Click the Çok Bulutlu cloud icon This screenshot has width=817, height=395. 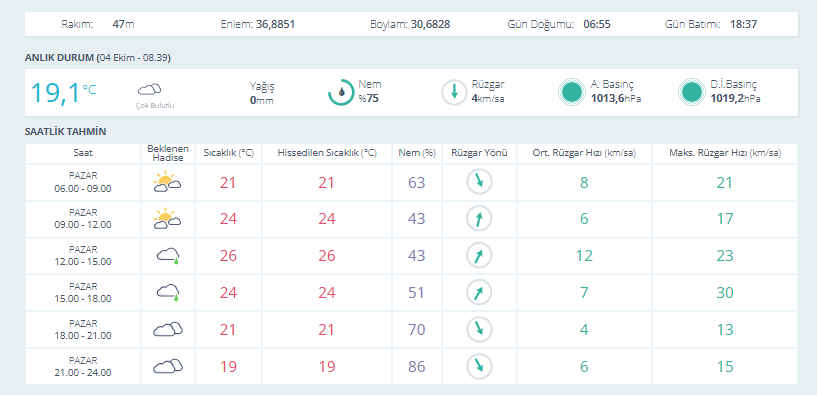[150, 90]
